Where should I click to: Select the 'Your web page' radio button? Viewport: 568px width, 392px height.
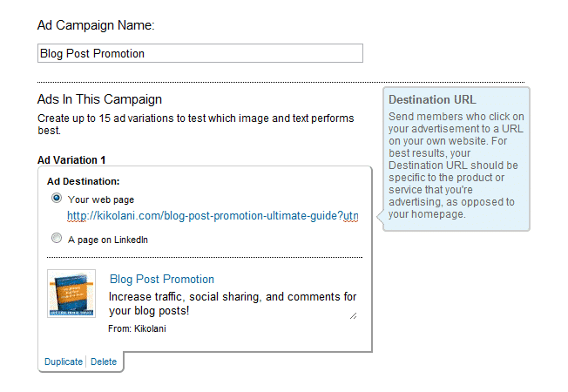(x=57, y=199)
